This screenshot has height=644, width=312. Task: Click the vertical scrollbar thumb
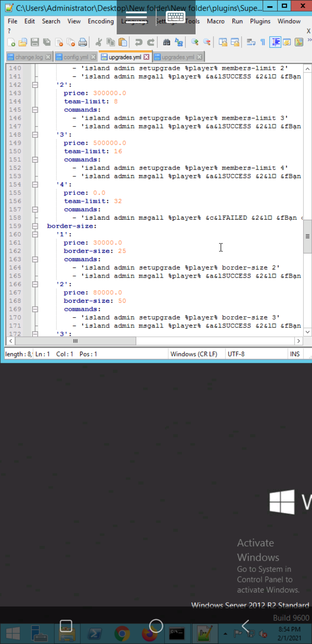point(308,236)
